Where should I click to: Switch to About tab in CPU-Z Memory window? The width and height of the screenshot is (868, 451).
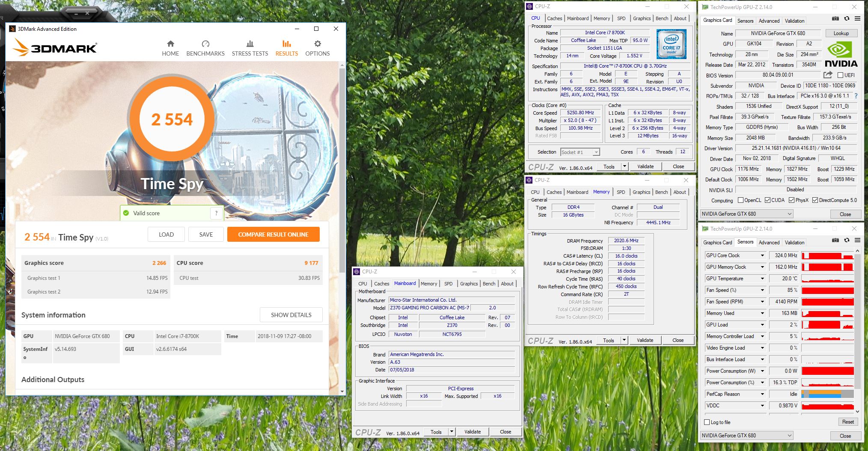coord(679,192)
